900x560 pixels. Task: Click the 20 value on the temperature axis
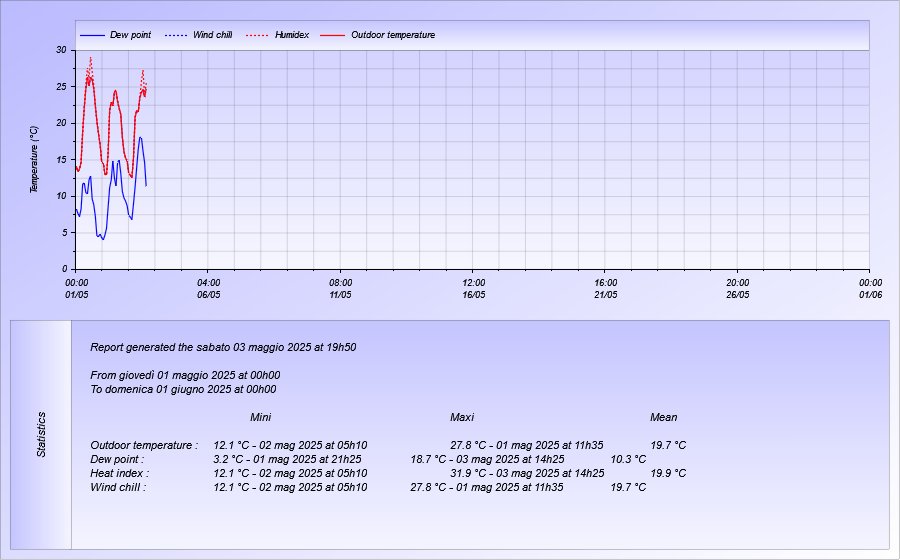(61, 123)
